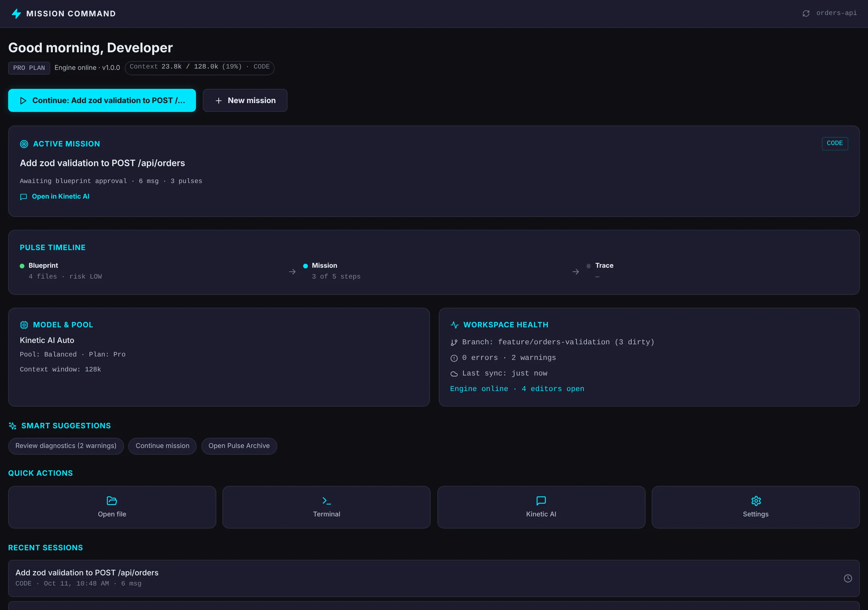Click the Settings gear icon
868x610 pixels.
756,501
